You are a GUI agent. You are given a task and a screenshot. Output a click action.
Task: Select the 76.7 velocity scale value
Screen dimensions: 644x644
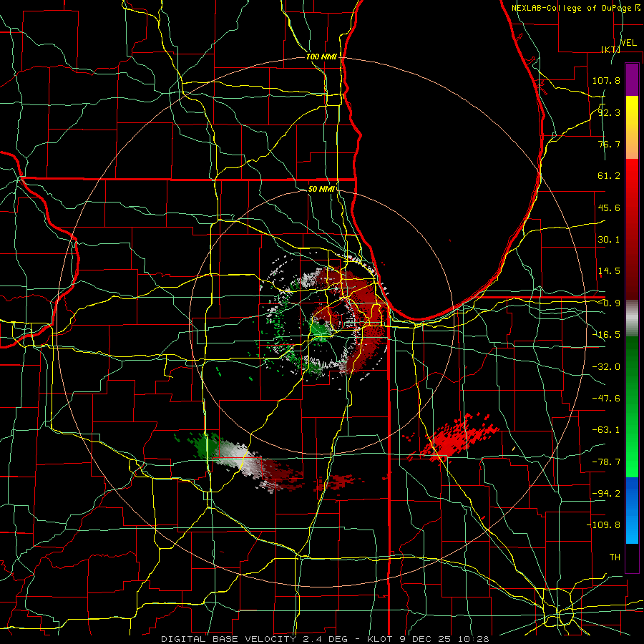coord(609,144)
